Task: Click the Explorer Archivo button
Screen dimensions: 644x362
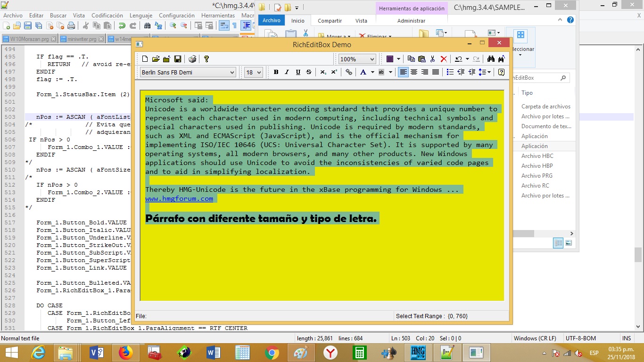Action: [x=271, y=20]
